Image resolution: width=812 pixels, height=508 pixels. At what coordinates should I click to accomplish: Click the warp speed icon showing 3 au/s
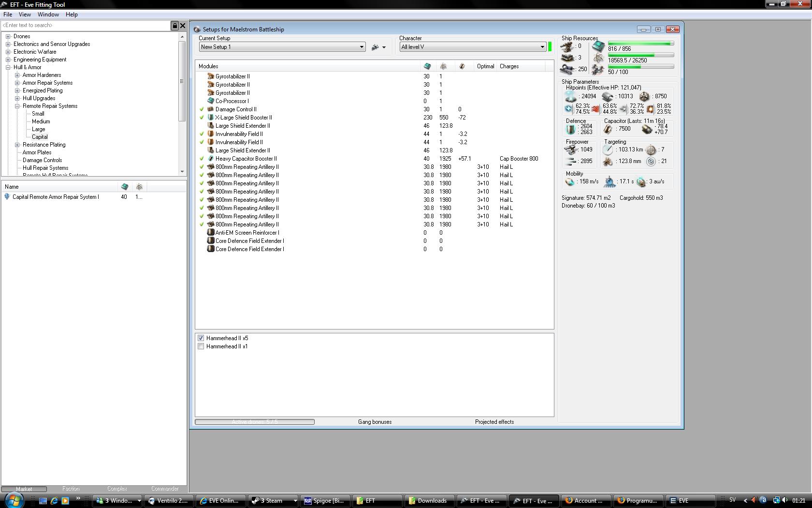641,182
